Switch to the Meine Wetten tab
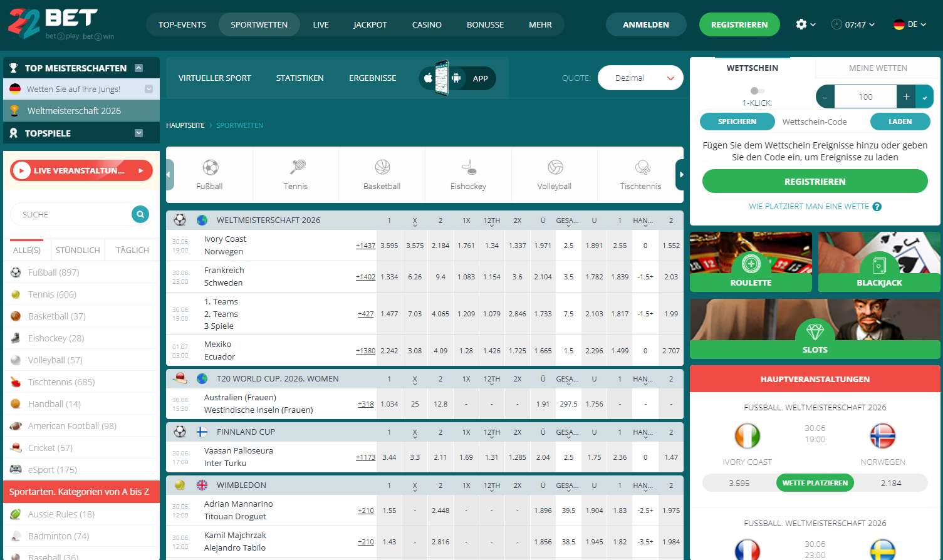943x560 pixels. (x=878, y=68)
